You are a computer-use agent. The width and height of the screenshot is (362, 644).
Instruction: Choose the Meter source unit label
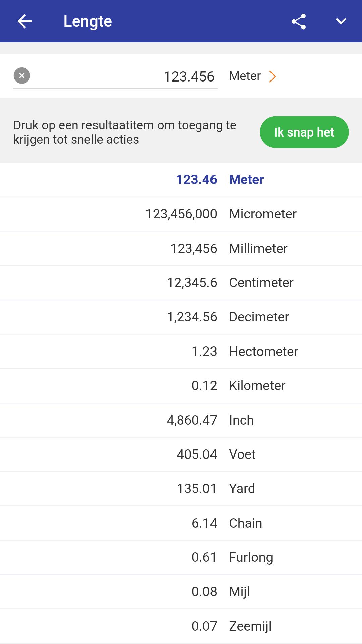(245, 76)
